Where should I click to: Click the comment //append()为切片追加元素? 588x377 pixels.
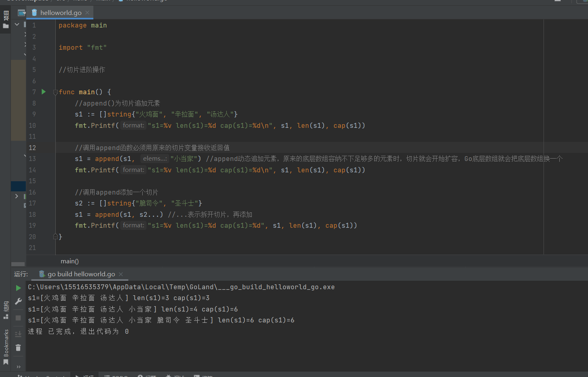pyautogui.click(x=117, y=103)
